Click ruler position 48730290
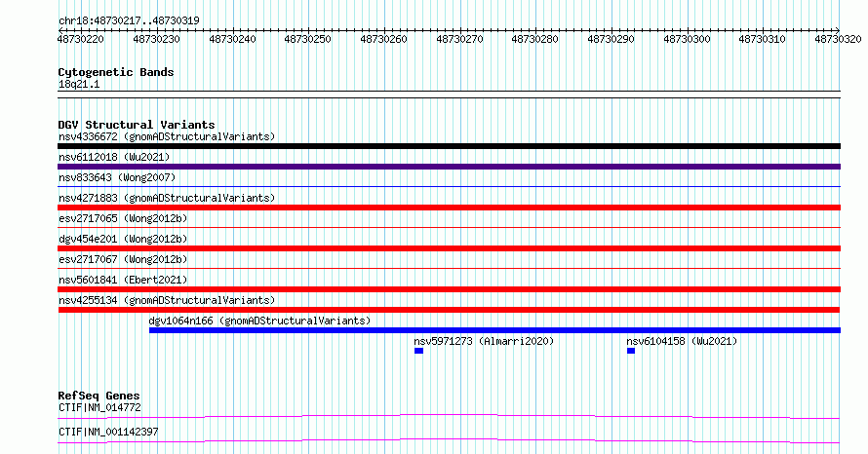This screenshot has height=454, width=868. pyautogui.click(x=611, y=39)
